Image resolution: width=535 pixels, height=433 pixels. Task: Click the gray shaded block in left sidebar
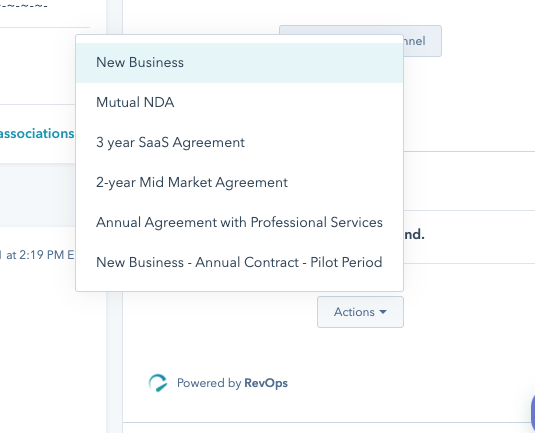(38, 195)
